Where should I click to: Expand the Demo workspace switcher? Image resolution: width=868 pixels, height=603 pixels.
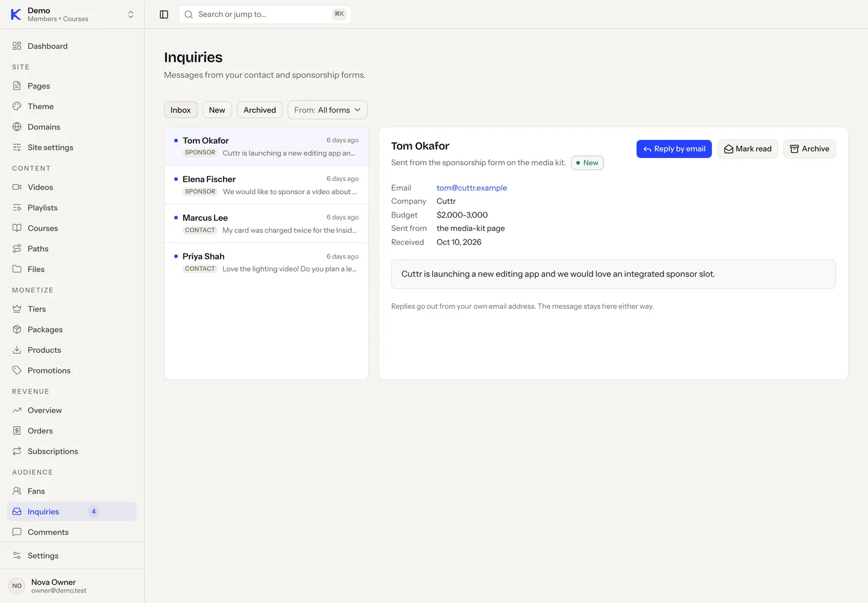(x=72, y=14)
